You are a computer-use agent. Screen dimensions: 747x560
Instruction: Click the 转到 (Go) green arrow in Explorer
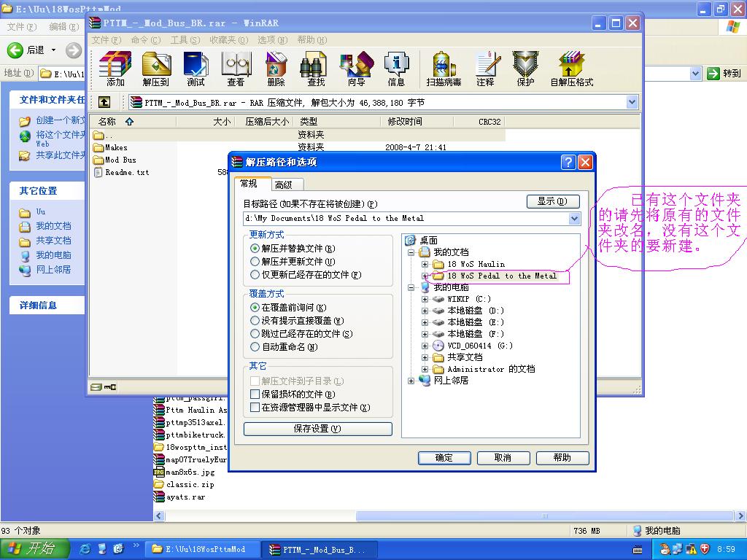click(x=713, y=74)
